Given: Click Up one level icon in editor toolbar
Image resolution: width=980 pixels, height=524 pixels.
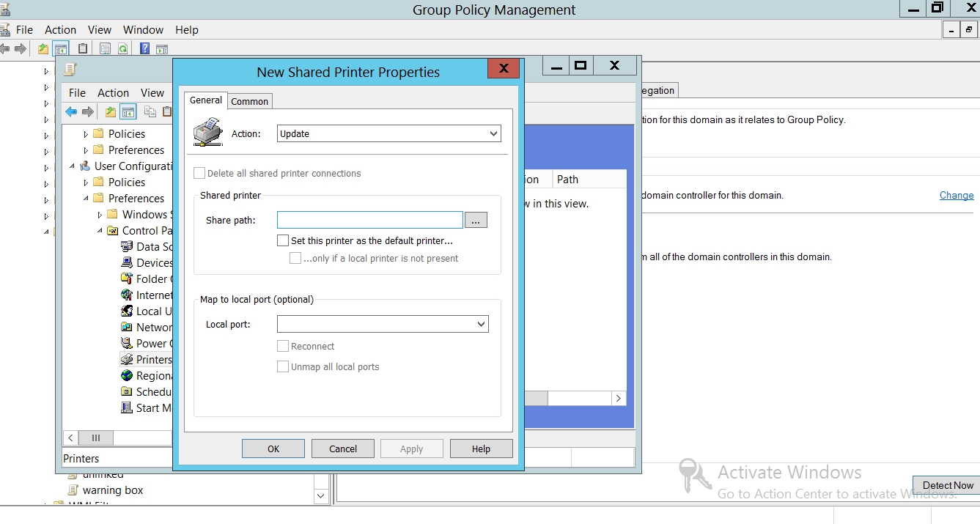Looking at the screenshot, I should point(110,111).
